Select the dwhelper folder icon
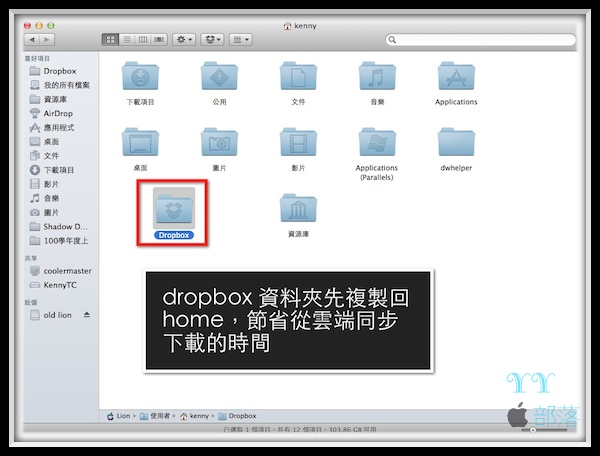Image resolution: width=600 pixels, height=456 pixels. [x=456, y=142]
